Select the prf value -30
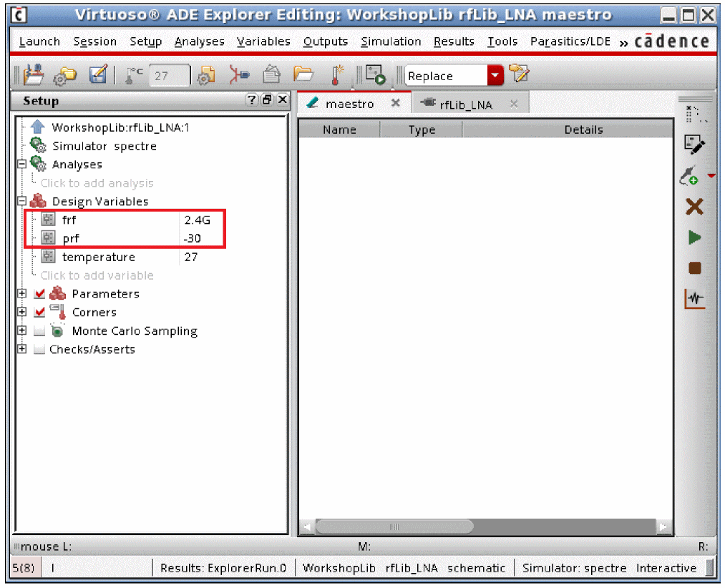The height and width of the screenshot is (588, 725). tap(193, 238)
